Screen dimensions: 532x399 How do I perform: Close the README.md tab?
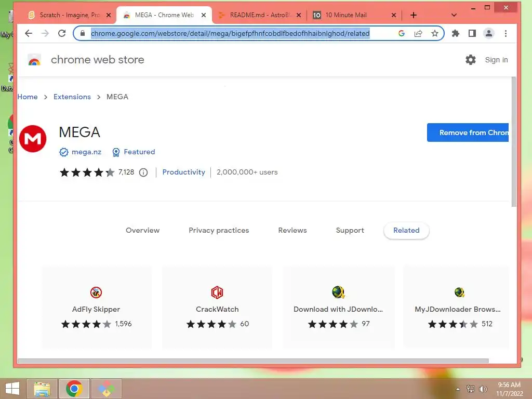pyautogui.click(x=299, y=15)
